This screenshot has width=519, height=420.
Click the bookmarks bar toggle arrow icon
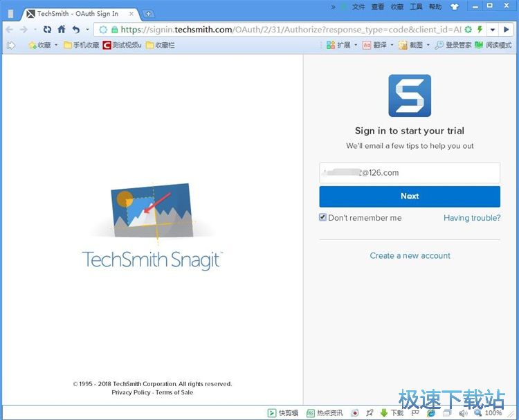(11, 46)
